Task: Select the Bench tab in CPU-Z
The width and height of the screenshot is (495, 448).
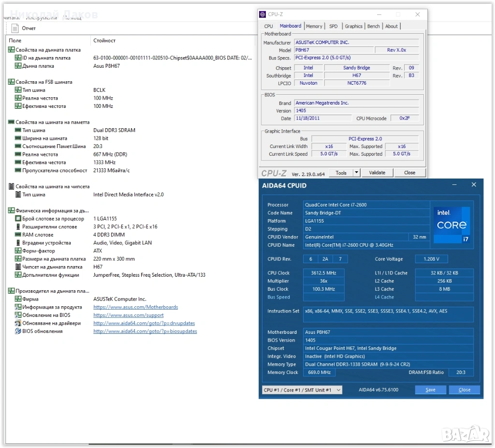Action: click(373, 26)
